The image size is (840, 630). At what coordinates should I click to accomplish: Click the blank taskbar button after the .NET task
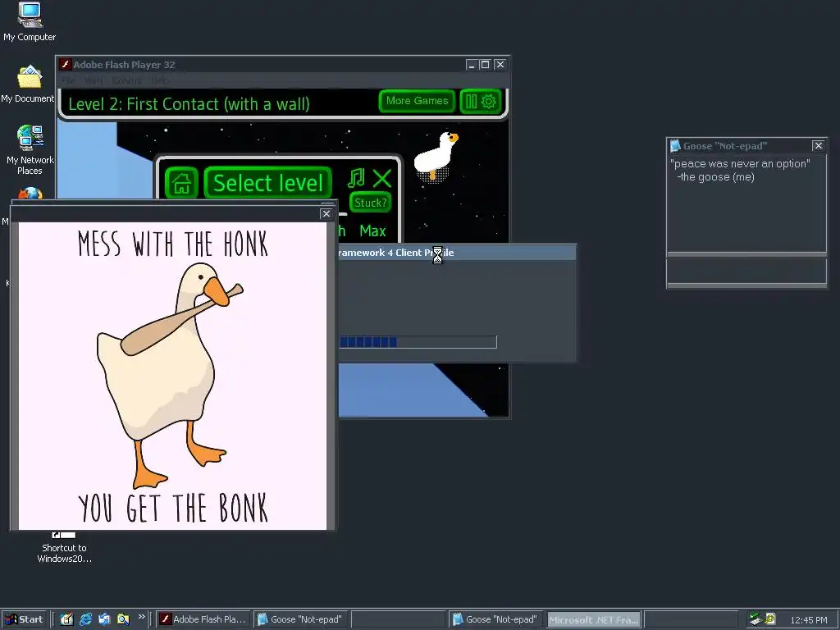(x=691, y=619)
